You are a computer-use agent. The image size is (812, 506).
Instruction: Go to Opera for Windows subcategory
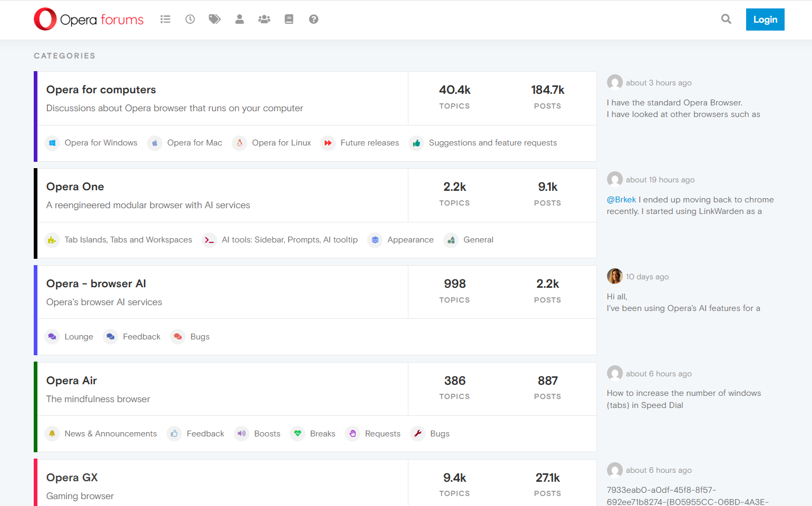point(101,143)
